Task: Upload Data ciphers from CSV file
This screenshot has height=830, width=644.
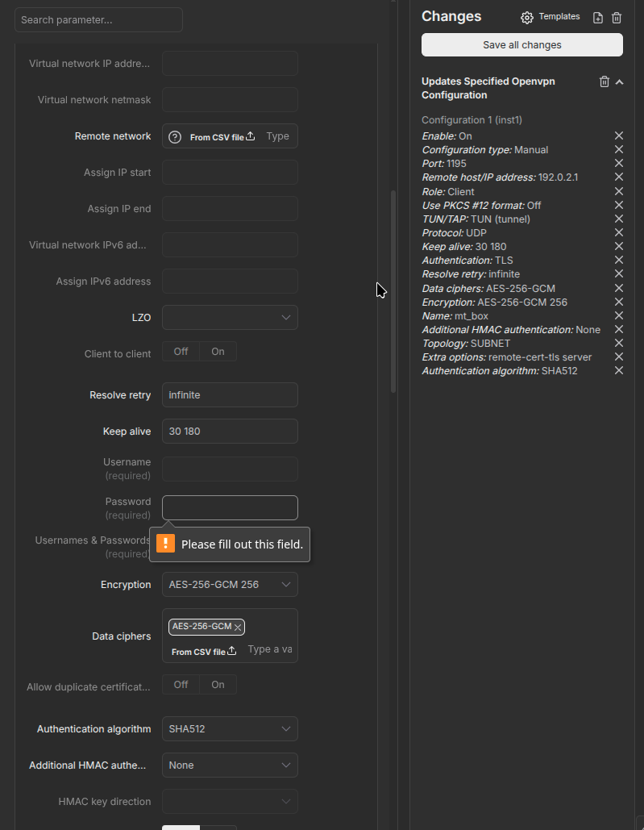Action: tap(204, 651)
